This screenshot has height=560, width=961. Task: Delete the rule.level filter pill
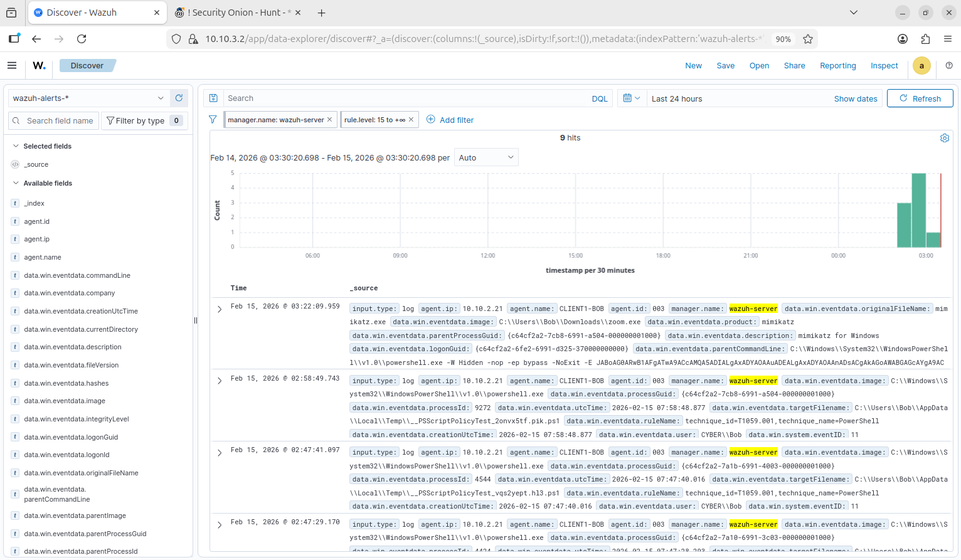[x=411, y=120]
